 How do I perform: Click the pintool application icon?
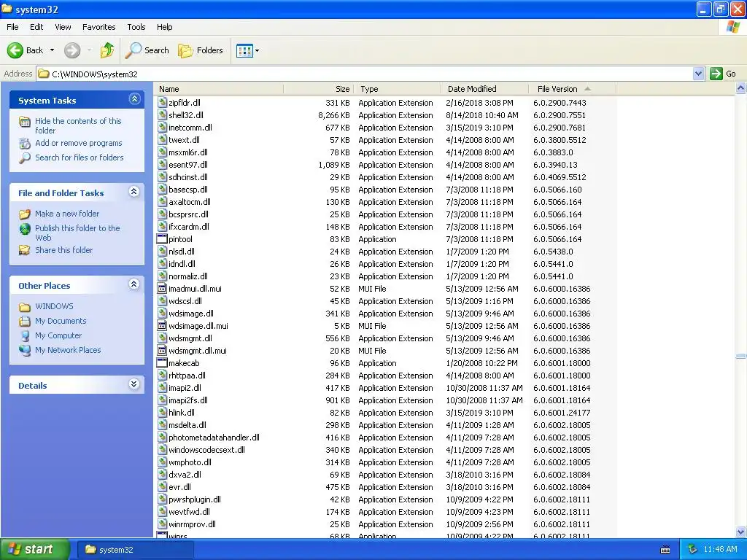pyautogui.click(x=162, y=239)
